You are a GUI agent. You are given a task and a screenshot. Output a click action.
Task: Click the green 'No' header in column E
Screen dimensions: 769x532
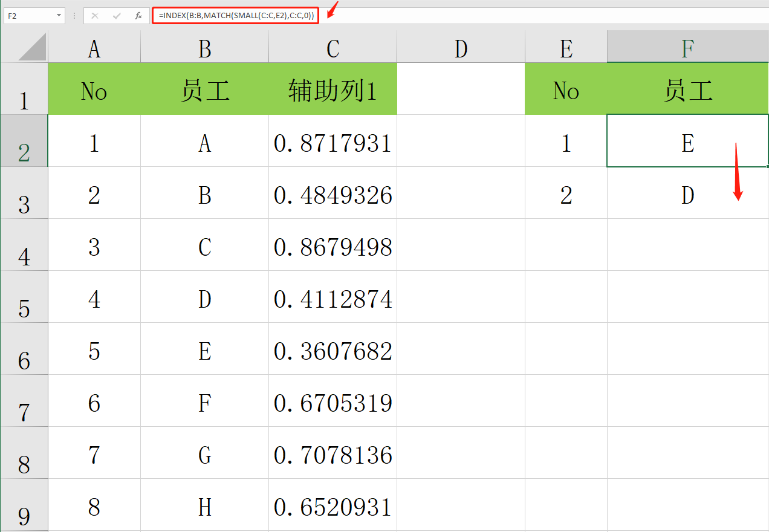pos(566,89)
